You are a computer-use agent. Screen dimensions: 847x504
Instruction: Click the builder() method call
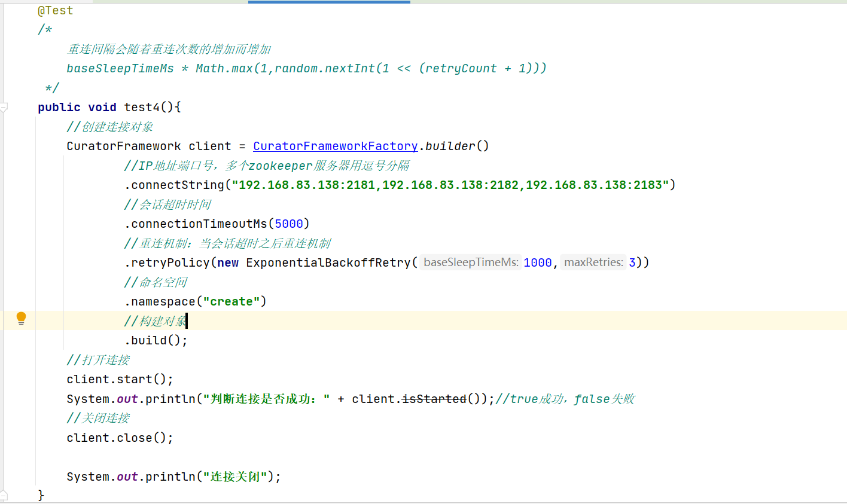click(457, 146)
